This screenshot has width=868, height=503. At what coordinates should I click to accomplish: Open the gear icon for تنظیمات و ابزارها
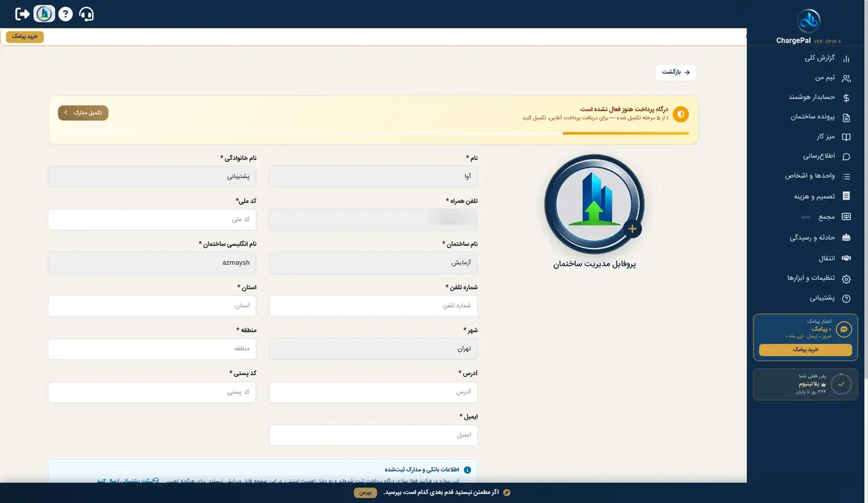(x=846, y=279)
